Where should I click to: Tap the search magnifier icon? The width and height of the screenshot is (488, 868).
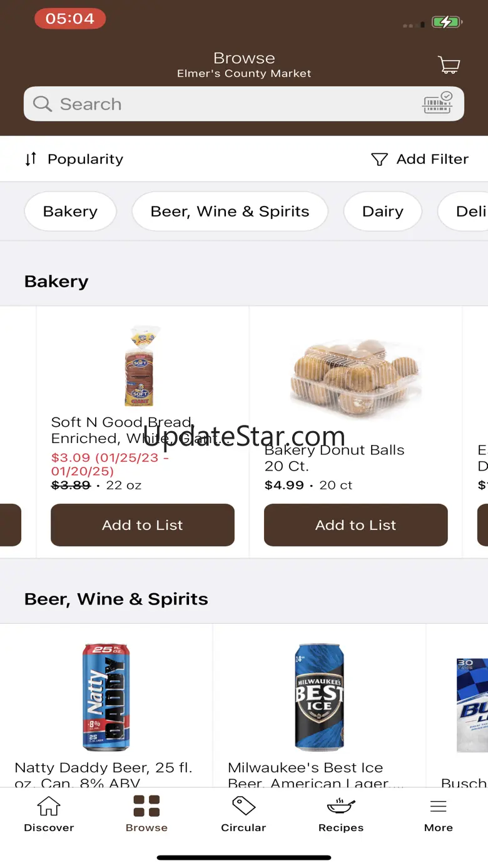pyautogui.click(x=43, y=104)
